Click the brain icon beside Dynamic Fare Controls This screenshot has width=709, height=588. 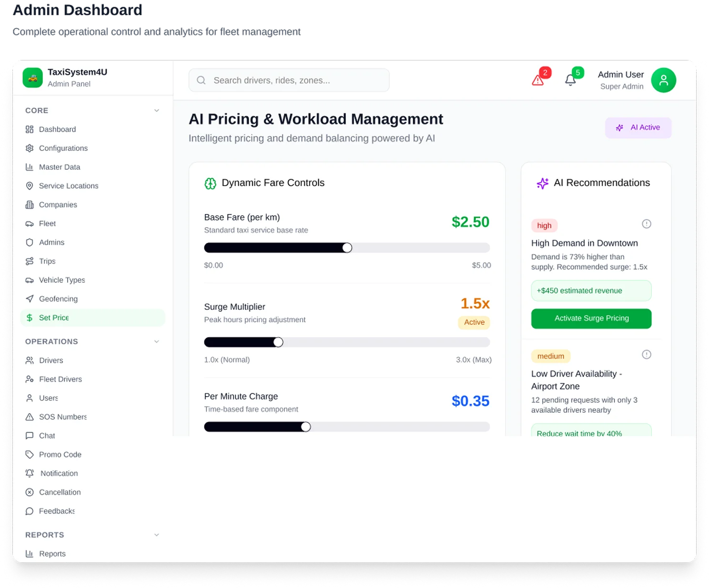click(x=210, y=183)
